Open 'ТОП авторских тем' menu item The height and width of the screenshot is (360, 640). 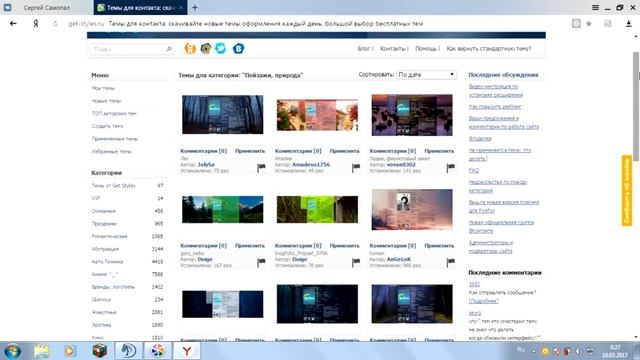click(x=114, y=113)
